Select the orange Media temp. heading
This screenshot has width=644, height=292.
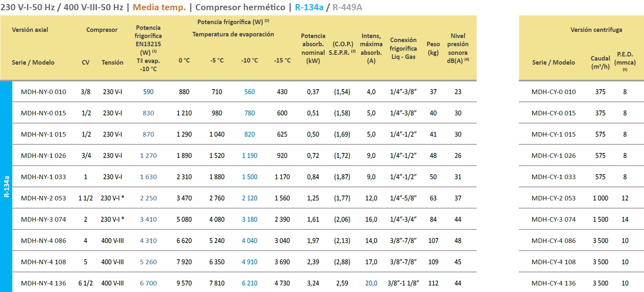pyautogui.click(x=159, y=7)
